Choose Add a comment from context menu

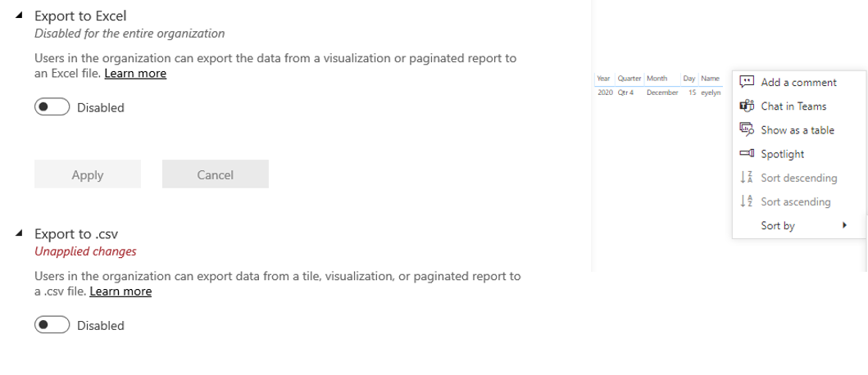799,82
